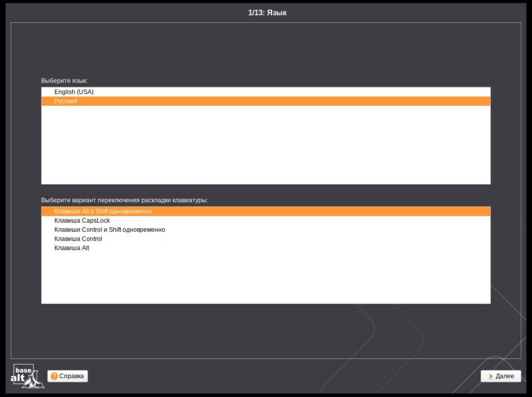Choose Клавиши Alt и Shift одновременно option
532x397 pixels.
tap(103, 211)
